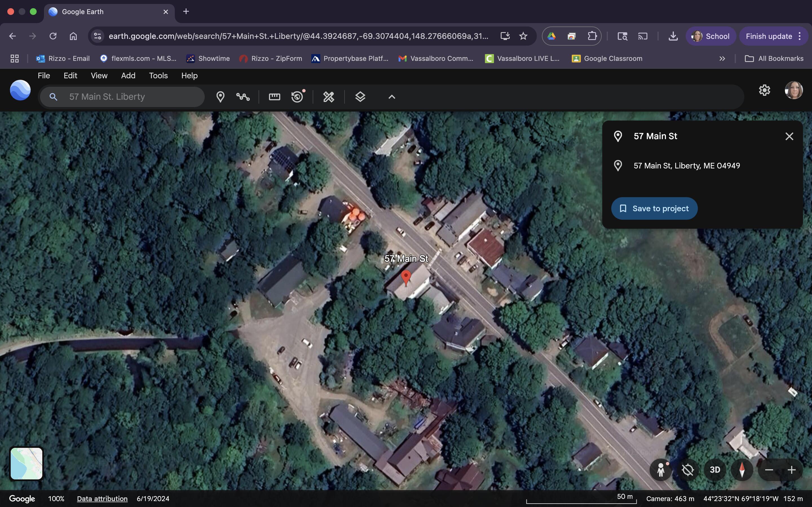
Task: Open the Add menu
Action: 128,76
